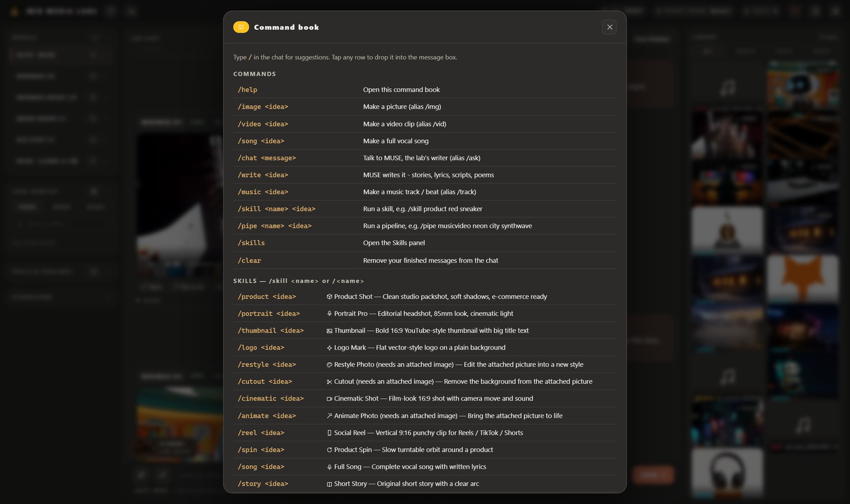Select the /skills command row
The height and width of the screenshot is (504, 850).
click(425, 243)
